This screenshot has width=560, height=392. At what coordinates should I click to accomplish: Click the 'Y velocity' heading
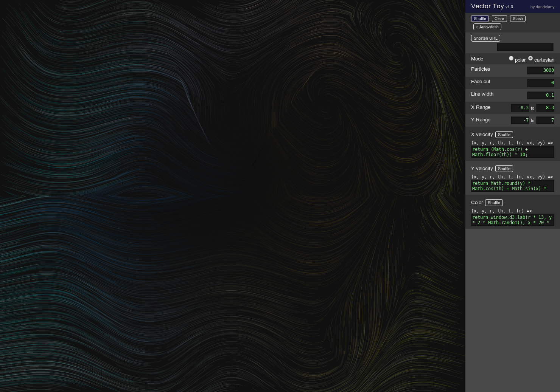(x=482, y=169)
